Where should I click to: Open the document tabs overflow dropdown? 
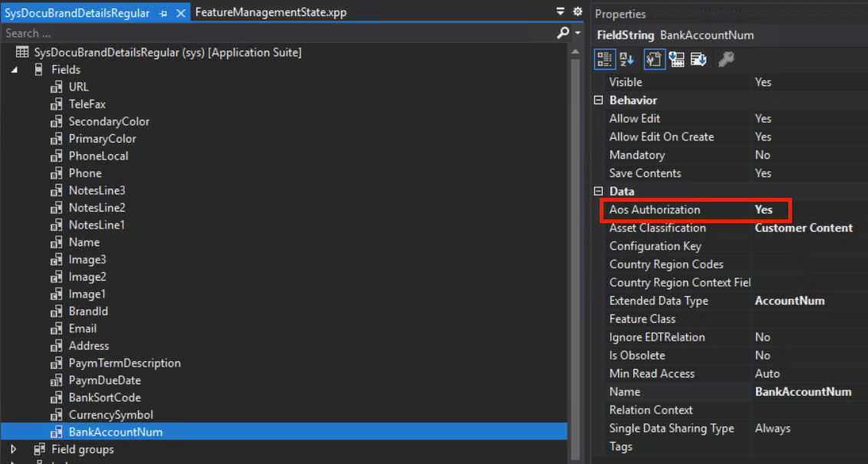click(x=561, y=12)
